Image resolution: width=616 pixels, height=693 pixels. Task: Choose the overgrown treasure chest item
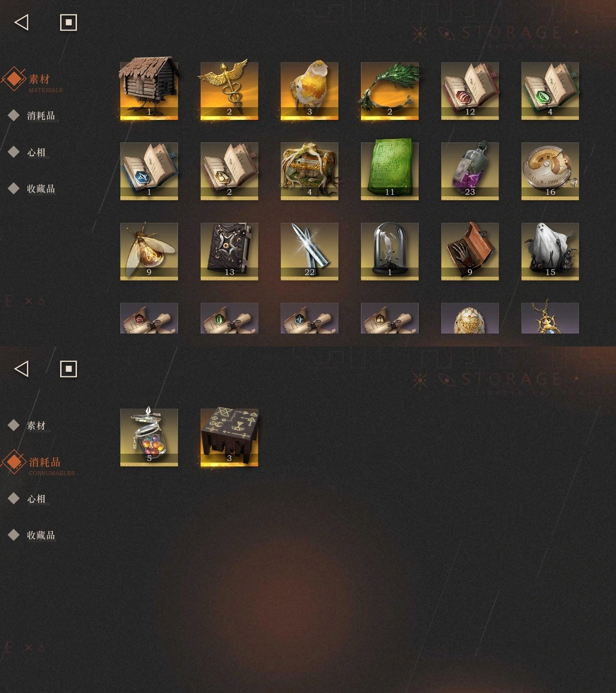(x=309, y=171)
